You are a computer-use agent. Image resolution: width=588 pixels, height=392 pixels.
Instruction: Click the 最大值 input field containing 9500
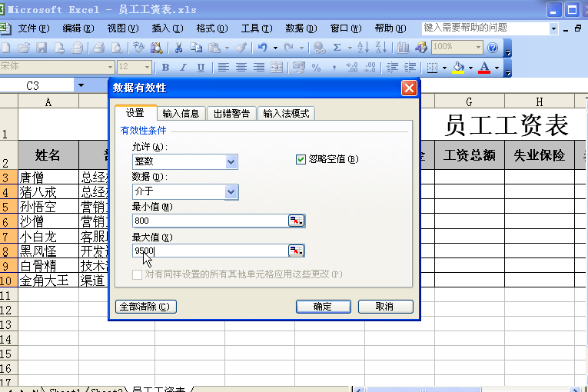[210, 251]
